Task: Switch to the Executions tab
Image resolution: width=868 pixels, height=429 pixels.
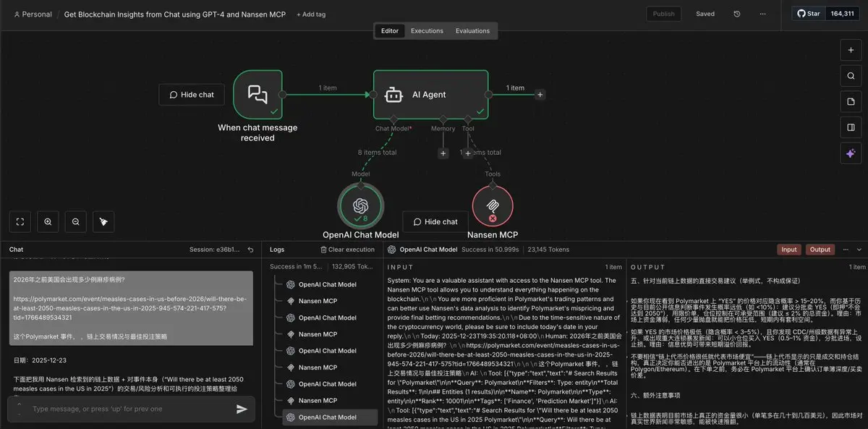Action: [x=427, y=31]
